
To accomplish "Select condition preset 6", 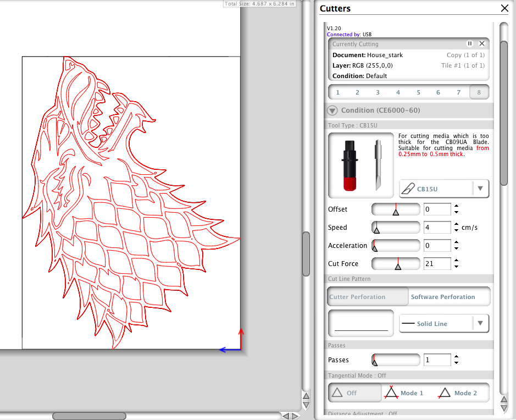I will click(x=439, y=92).
